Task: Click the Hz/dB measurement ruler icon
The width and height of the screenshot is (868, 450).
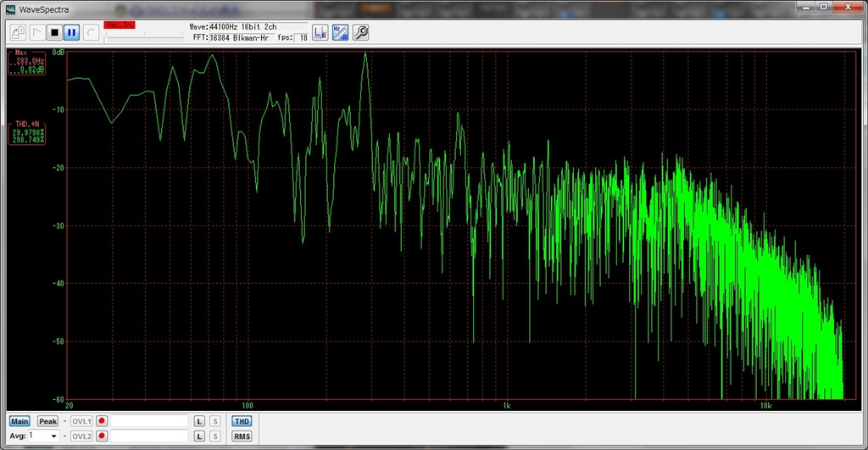Action: 340,32
